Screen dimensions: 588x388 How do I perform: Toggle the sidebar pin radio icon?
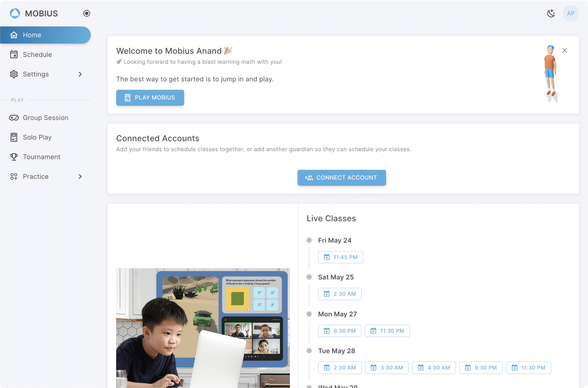(87, 14)
